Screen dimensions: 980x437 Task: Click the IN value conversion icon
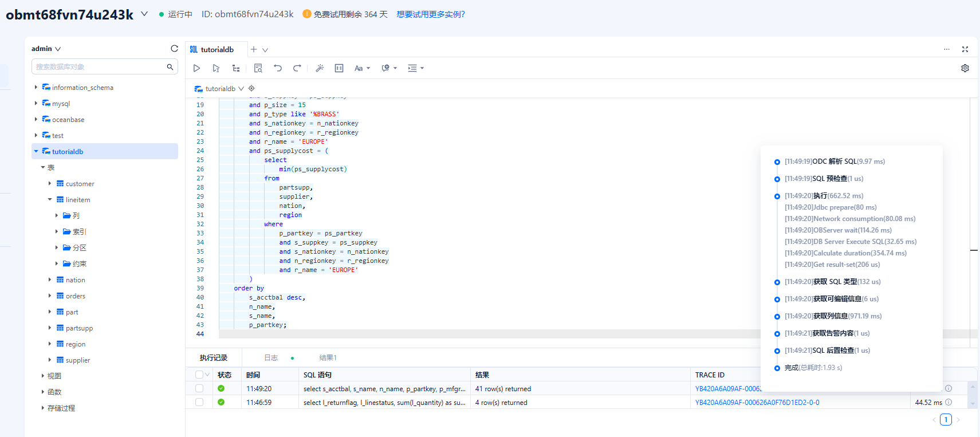(x=339, y=68)
